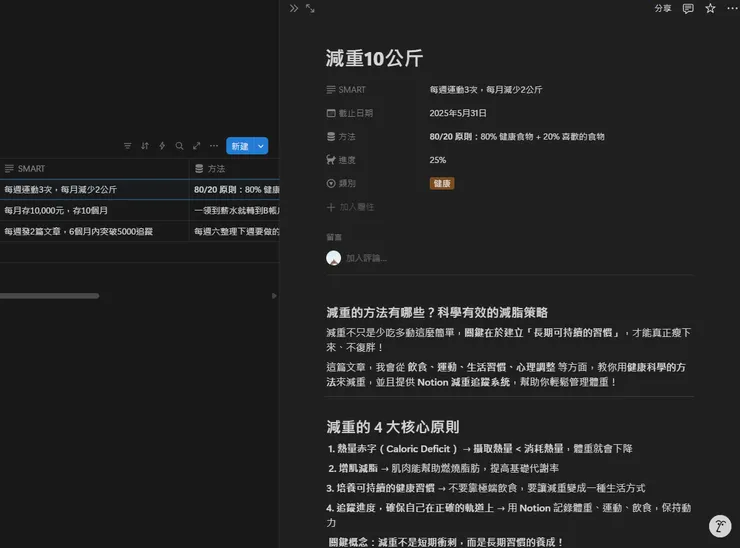Click the 加入評論 comment field
This screenshot has height=548, width=740.
pyautogui.click(x=366, y=258)
